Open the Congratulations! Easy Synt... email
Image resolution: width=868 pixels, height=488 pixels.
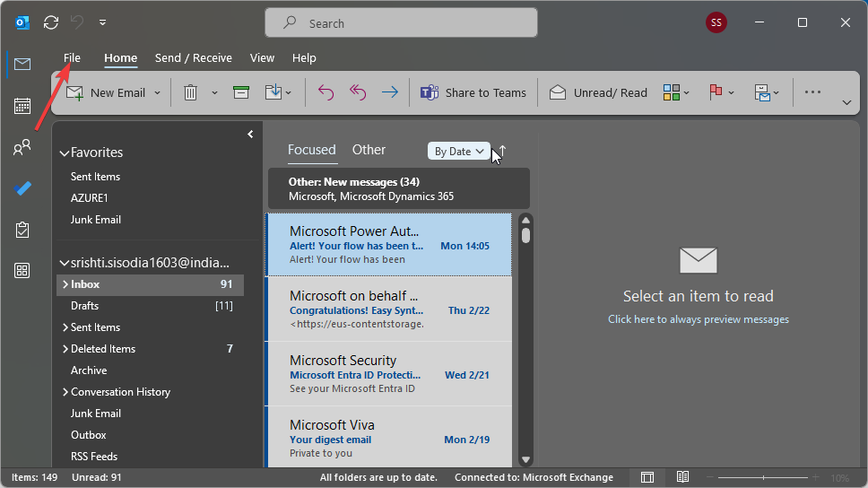pyautogui.click(x=389, y=309)
